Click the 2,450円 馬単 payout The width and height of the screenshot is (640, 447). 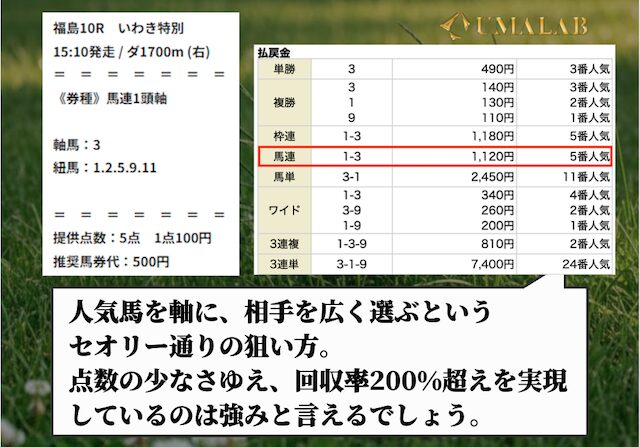(x=493, y=177)
